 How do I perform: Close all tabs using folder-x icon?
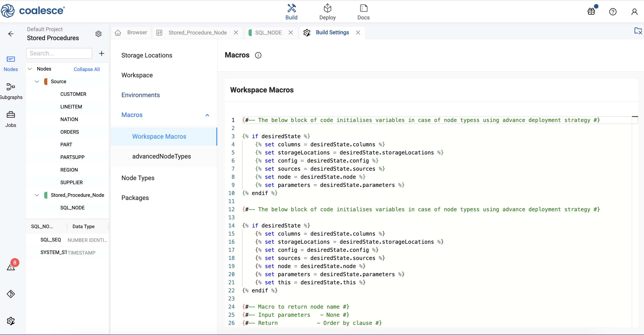coord(638,31)
